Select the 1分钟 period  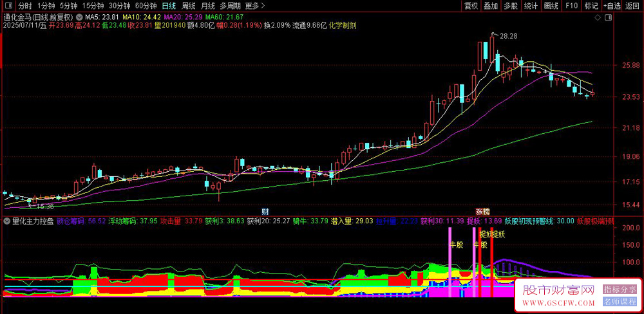[x=46, y=6]
